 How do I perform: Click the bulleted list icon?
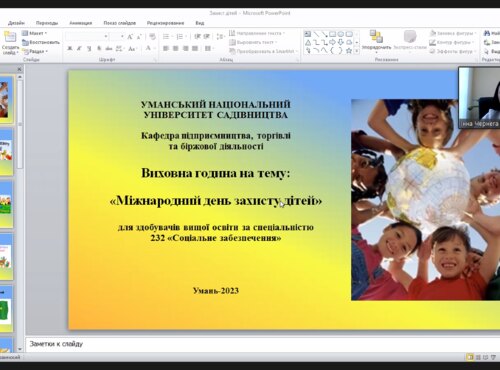(166, 36)
